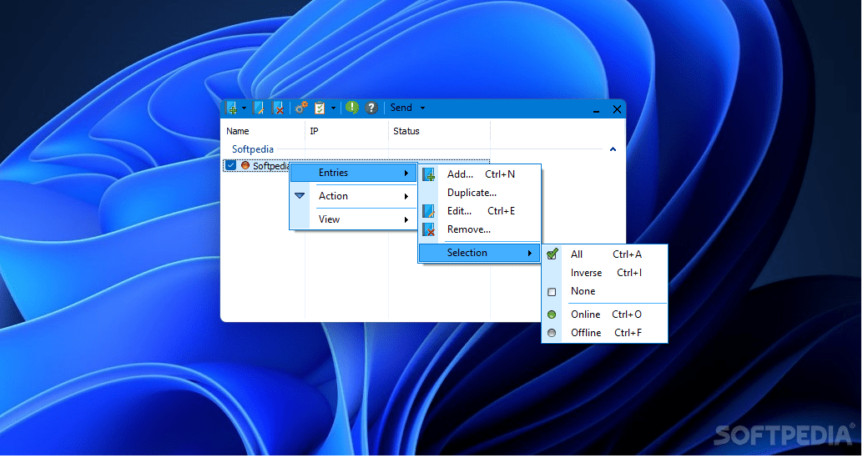This screenshot has width=868, height=458.
Task: Click the green exclamation speech bubble icon
Action: (x=352, y=108)
